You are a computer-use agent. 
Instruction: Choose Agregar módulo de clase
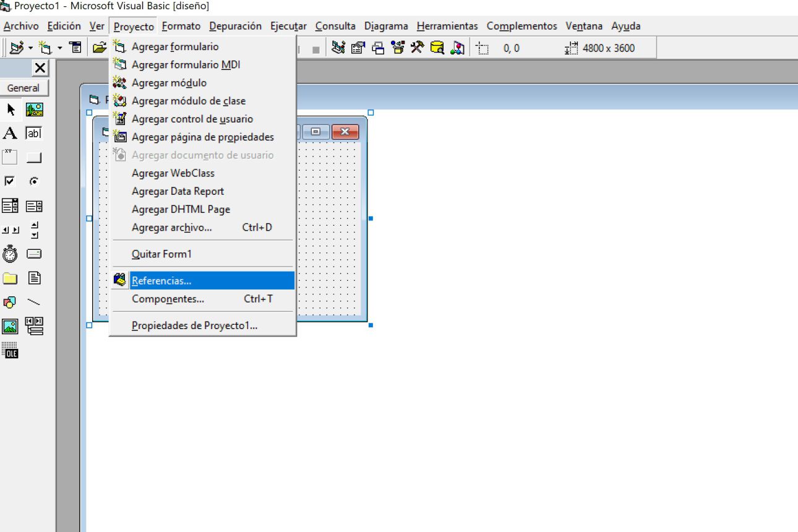tap(202, 101)
